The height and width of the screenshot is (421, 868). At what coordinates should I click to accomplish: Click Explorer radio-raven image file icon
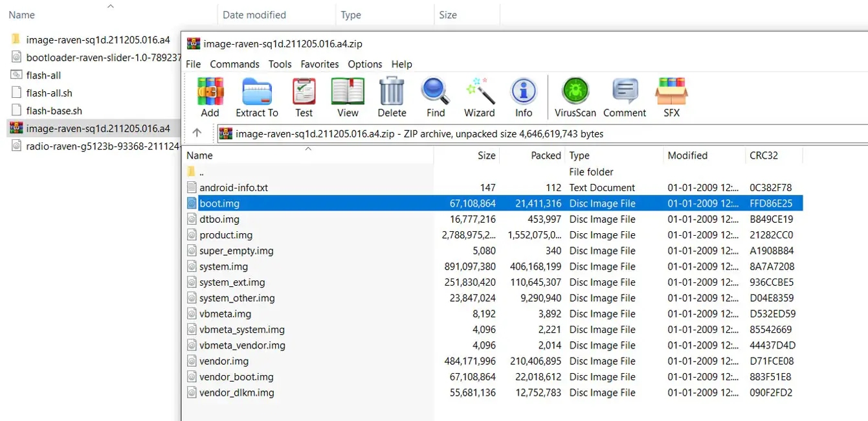point(16,146)
